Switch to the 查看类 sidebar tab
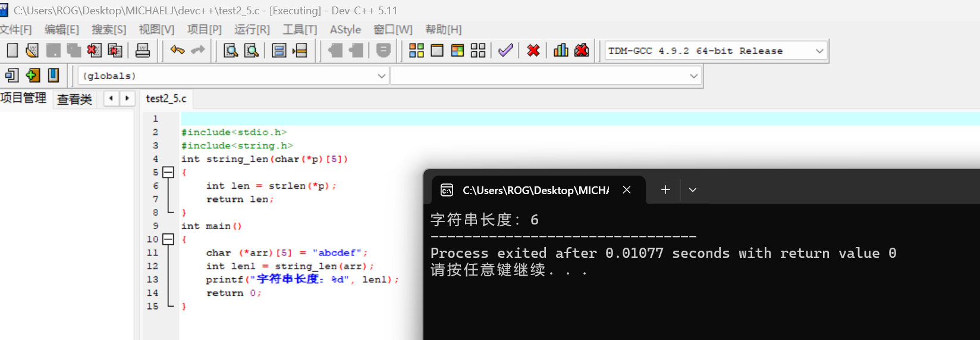This screenshot has height=340, width=980. (74, 99)
